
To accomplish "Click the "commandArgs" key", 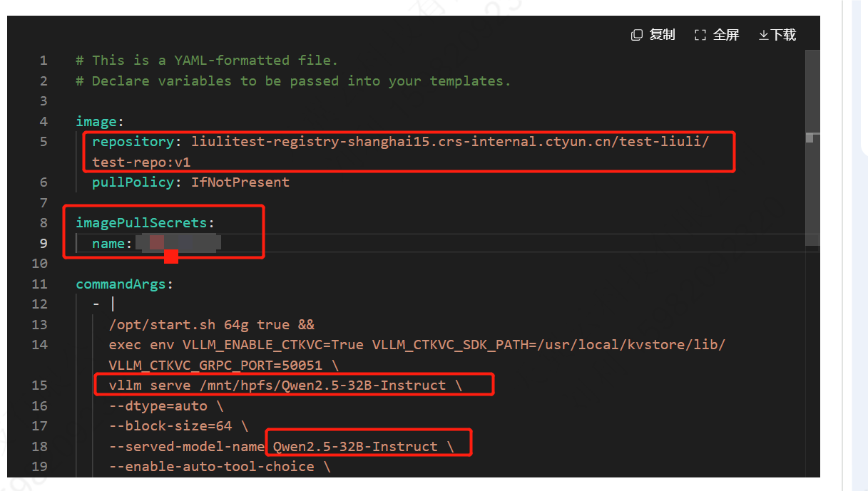I will (x=120, y=284).
